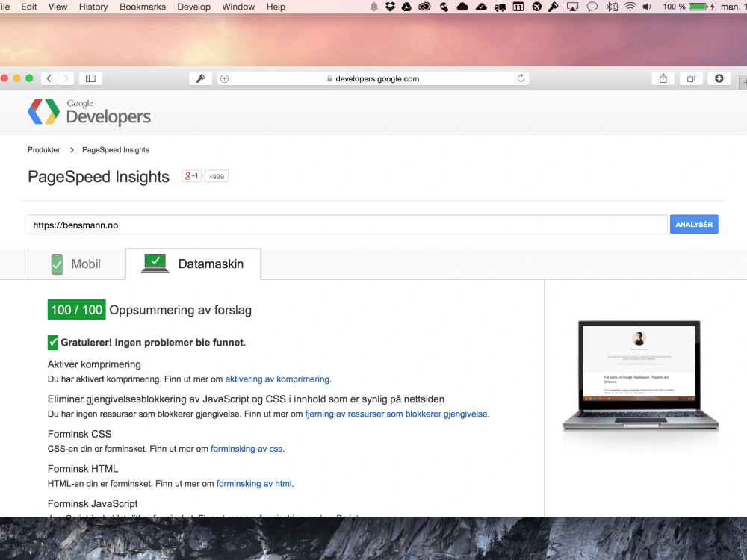Screen dimensions: 747x560
Task: Open the Safari Share button
Action: (x=663, y=78)
